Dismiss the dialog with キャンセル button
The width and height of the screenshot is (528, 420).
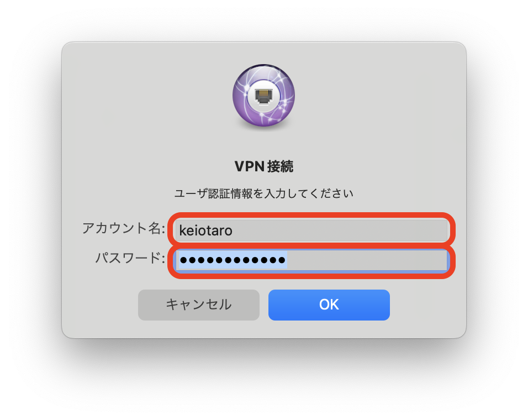(x=199, y=305)
